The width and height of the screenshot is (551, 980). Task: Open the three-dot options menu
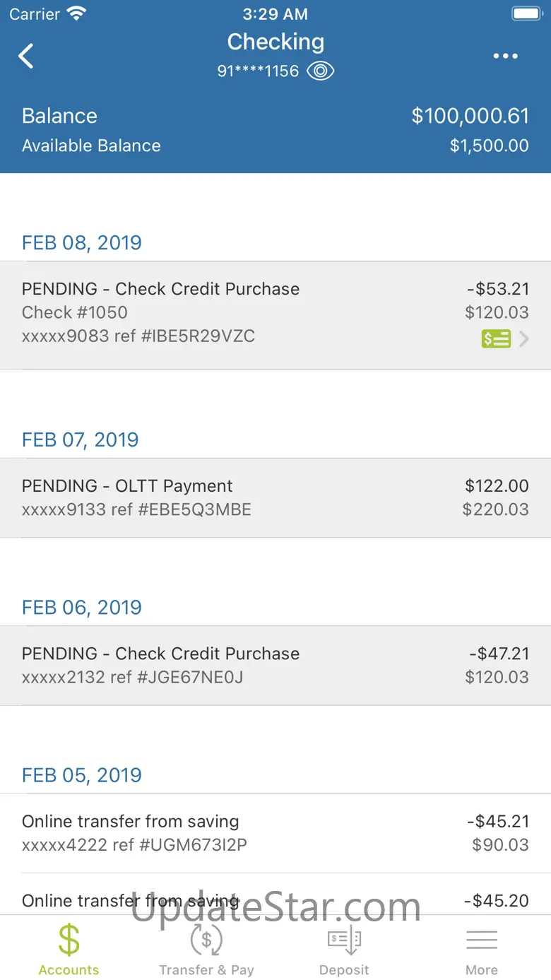click(505, 56)
